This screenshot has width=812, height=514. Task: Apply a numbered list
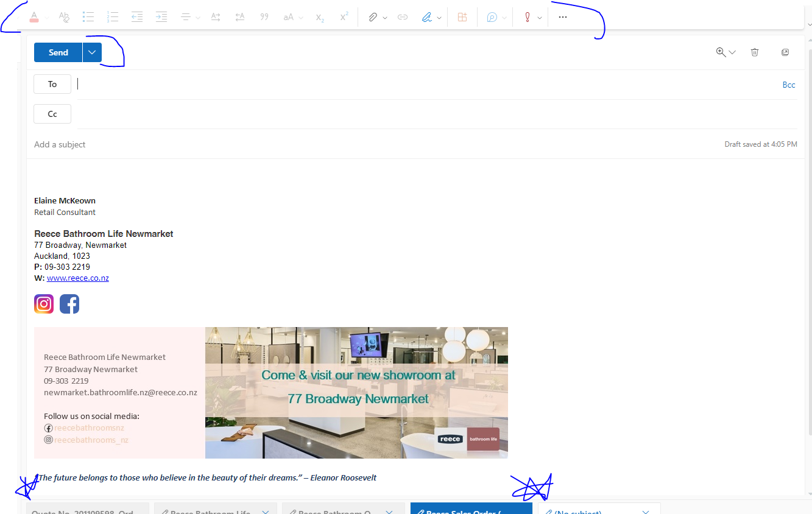coord(113,17)
